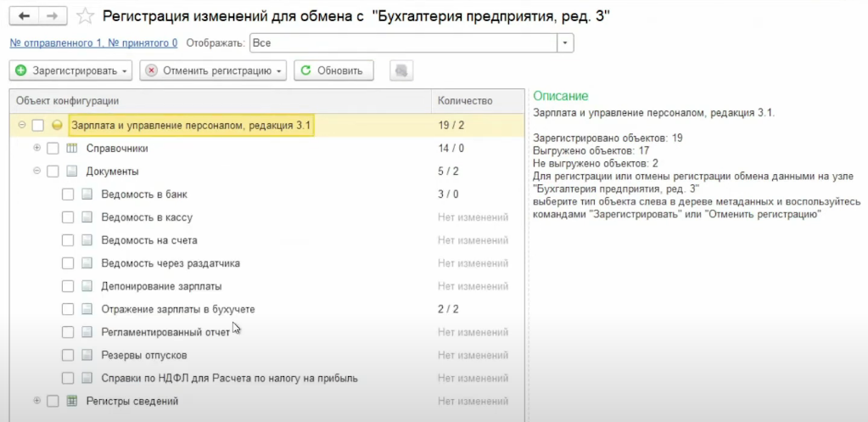Check the Депонирование зарплаты checkbox
Viewport: 868px width, 422px height.
[x=68, y=286]
